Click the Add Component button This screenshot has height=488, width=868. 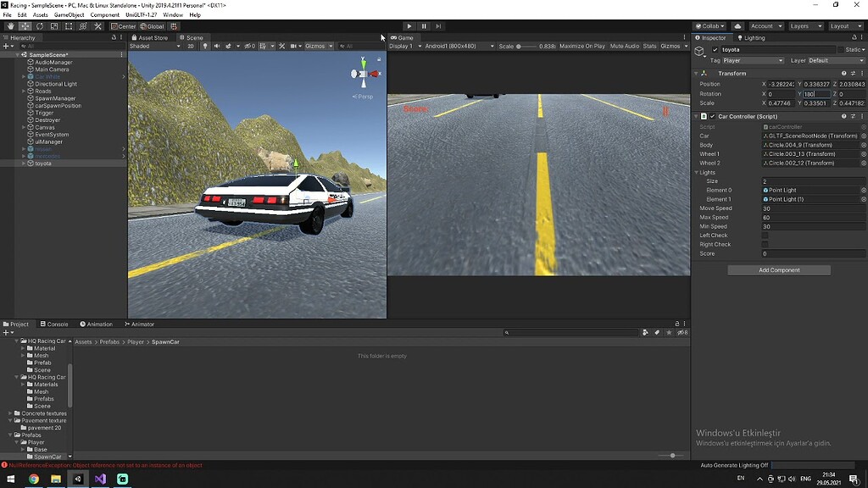pyautogui.click(x=780, y=269)
